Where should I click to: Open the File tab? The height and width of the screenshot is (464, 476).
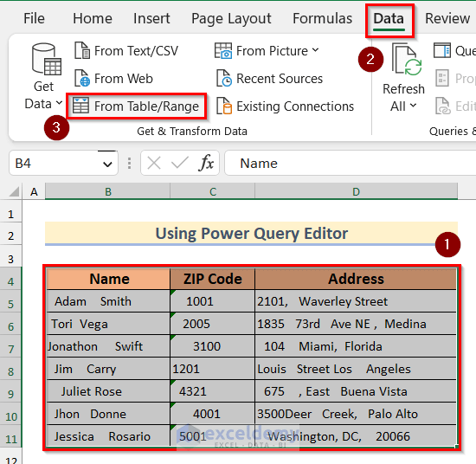(x=34, y=18)
